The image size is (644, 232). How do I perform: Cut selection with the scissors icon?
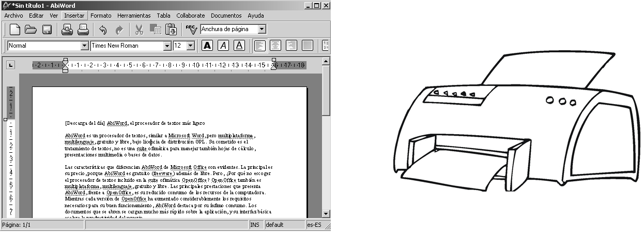pyautogui.click(x=139, y=30)
